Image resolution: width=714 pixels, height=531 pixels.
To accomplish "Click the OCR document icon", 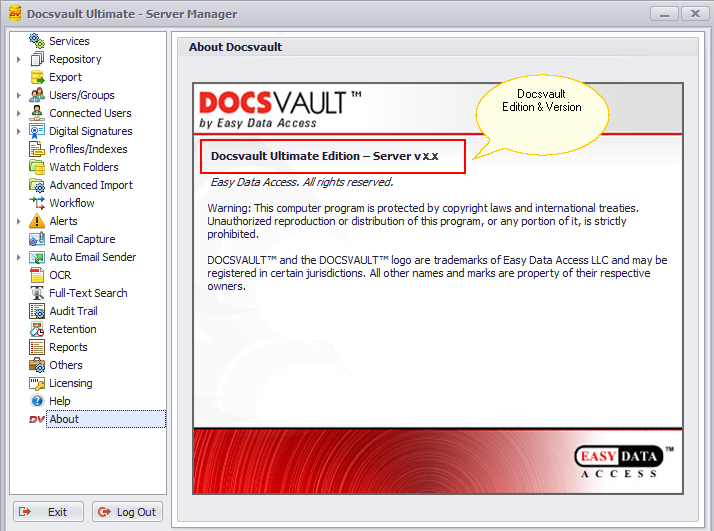I will click(37, 275).
